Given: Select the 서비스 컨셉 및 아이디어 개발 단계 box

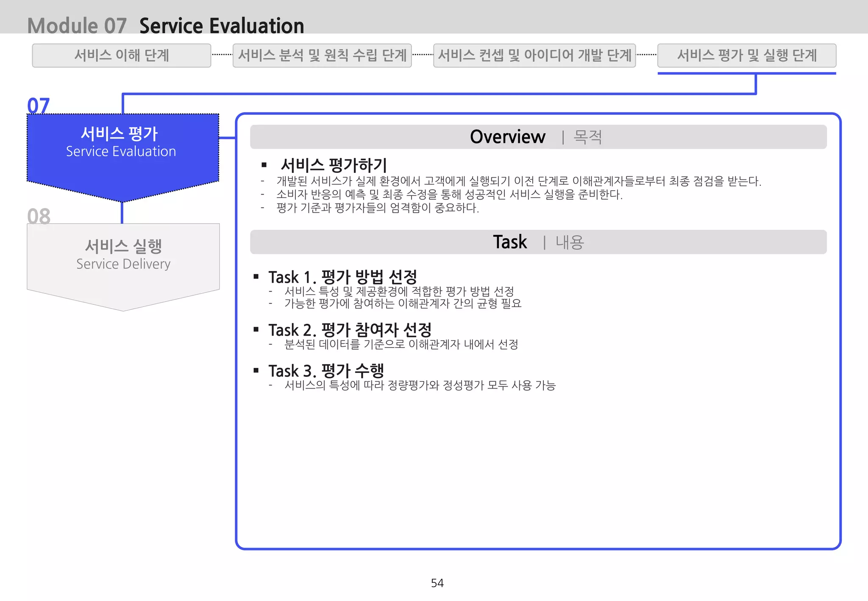Looking at the screenshot, I should click(534, 56).
